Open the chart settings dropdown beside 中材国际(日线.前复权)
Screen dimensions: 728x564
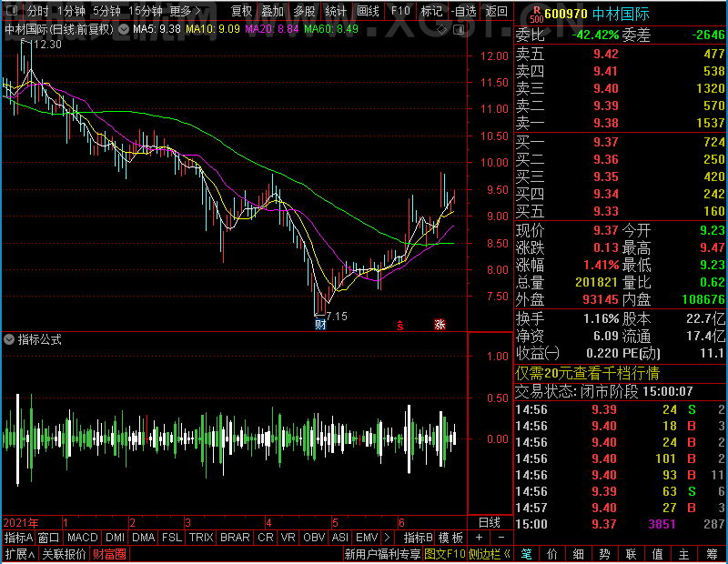coord(124,30)
